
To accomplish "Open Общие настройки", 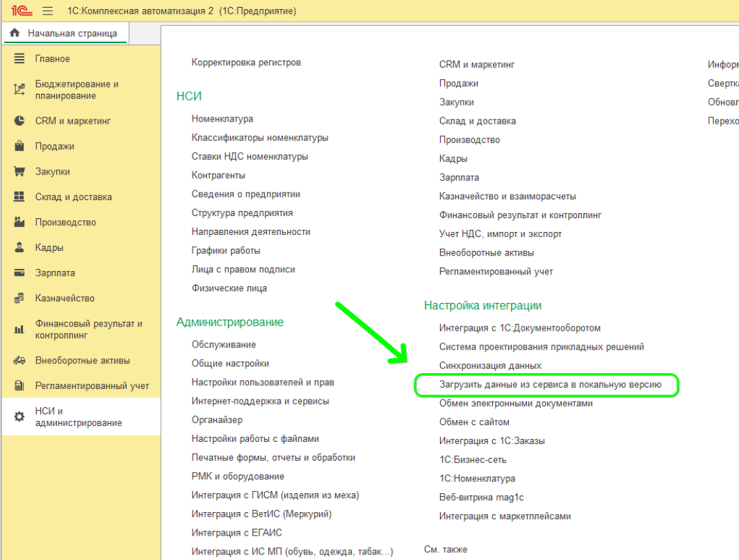I will (x=230, y=363).
